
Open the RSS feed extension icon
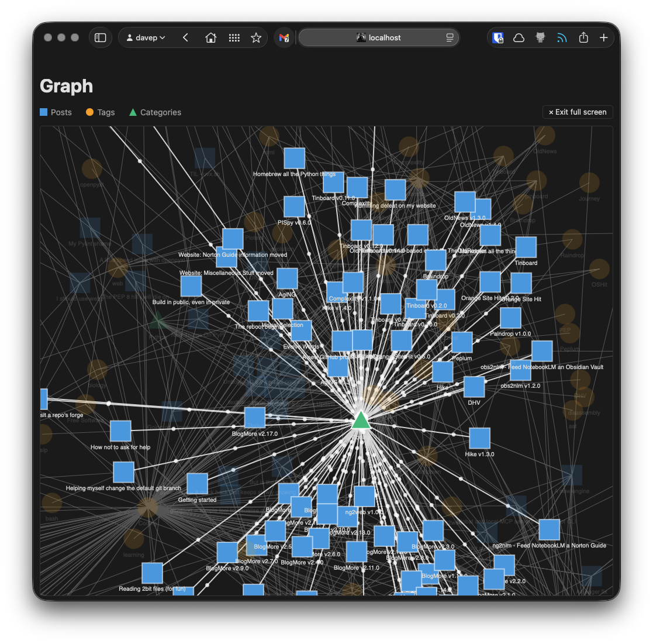click(x=562, y=37)
